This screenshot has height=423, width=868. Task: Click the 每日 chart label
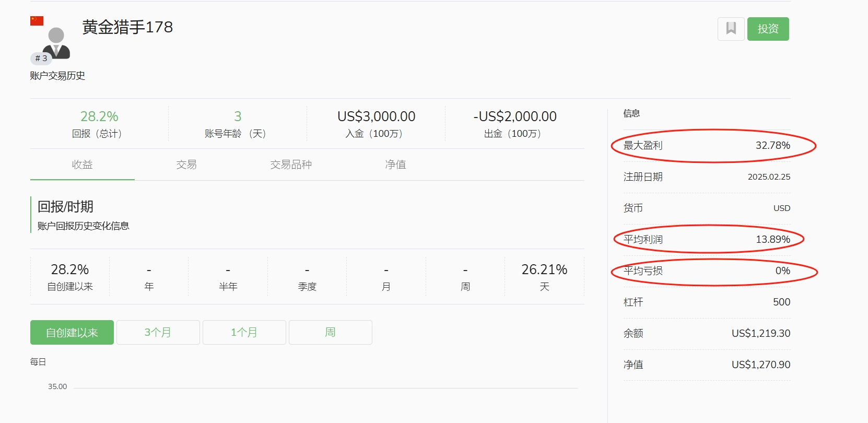[x=38, y=362]
